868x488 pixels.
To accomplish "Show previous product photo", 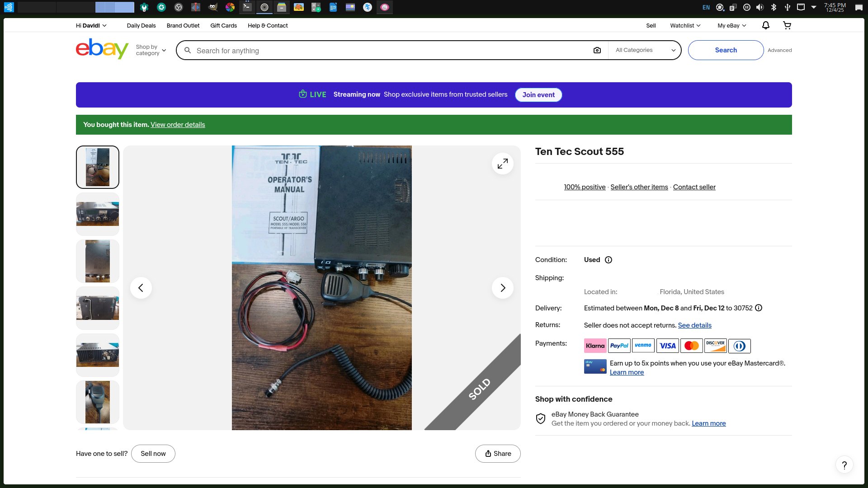I will point(141,288).
